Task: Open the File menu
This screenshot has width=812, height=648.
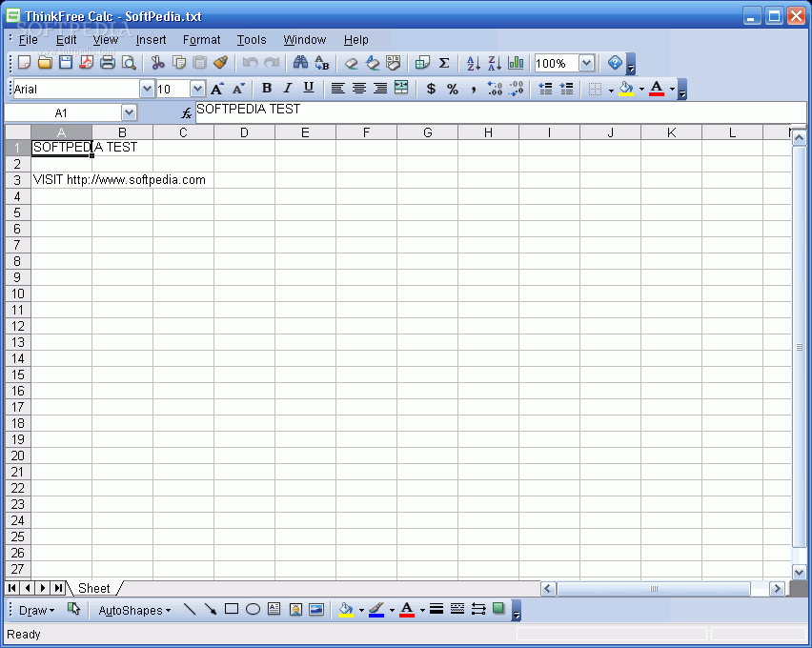Action: [28, 40]
